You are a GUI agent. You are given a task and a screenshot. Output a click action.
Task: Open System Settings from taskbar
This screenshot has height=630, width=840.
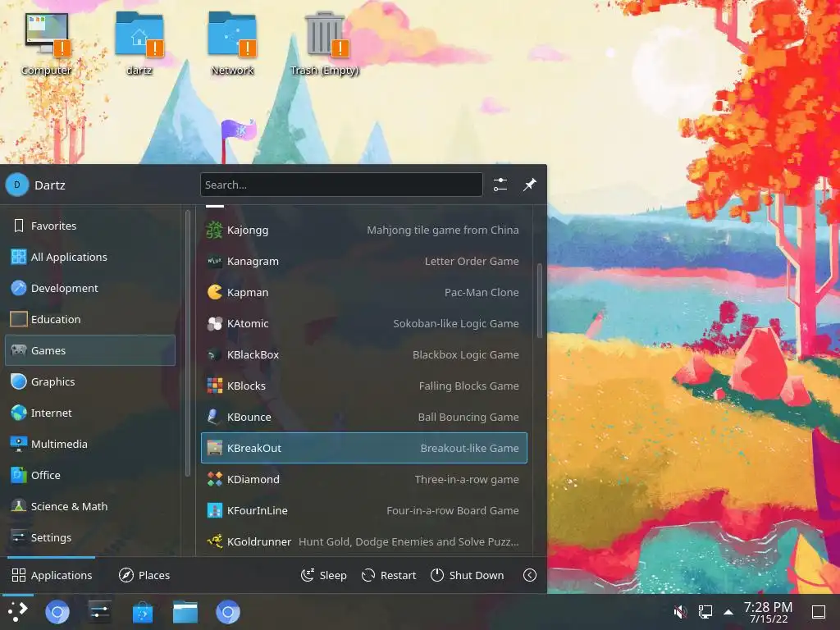(x=99, y=612)
